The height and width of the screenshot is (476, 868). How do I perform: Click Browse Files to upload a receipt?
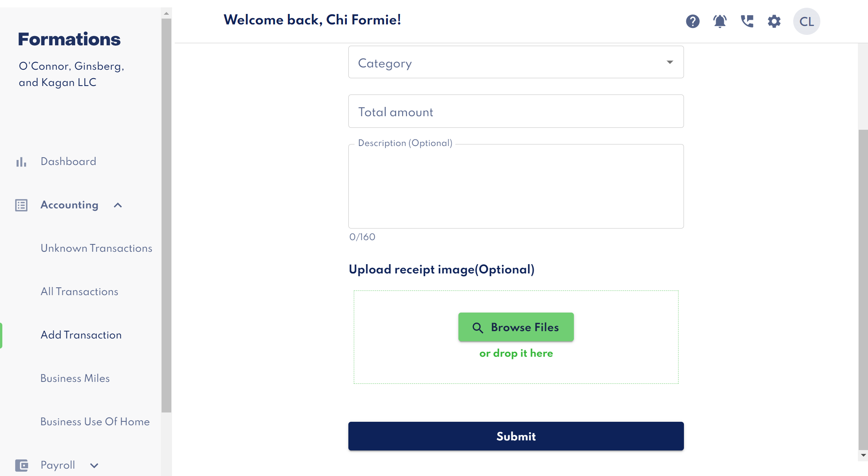point(516,327)
